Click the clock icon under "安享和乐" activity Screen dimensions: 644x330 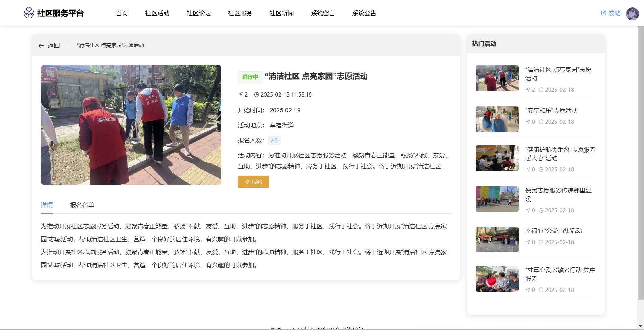[x=541, y=122]
